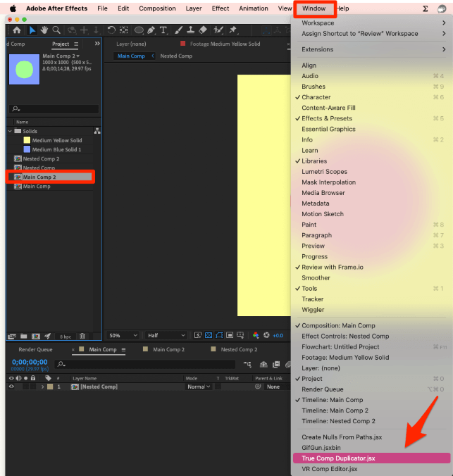Select the Zoom magnifier tool
This screenshot has width=453, height=476.
click(x=56, y=30)
